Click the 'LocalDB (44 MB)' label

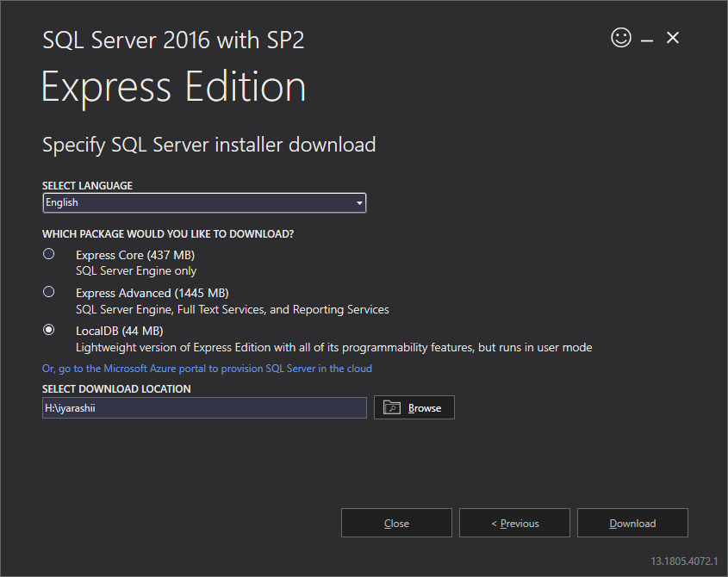point(119,331)
